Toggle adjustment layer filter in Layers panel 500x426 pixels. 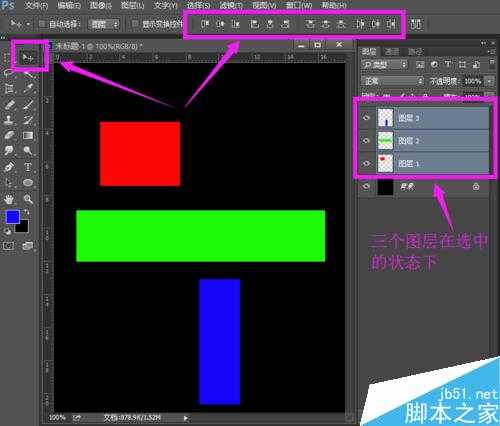434,64
